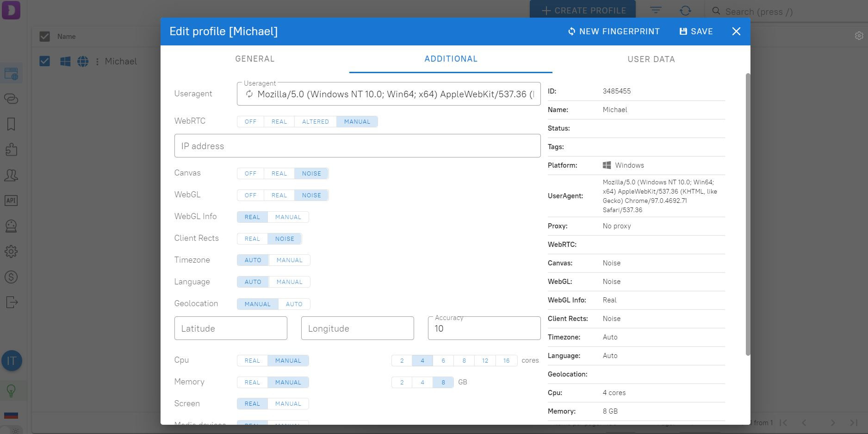The width and height of the screenshot is (868, 434).
Task: Open the settings gear in left sidebar
Action: coord(11,252)
